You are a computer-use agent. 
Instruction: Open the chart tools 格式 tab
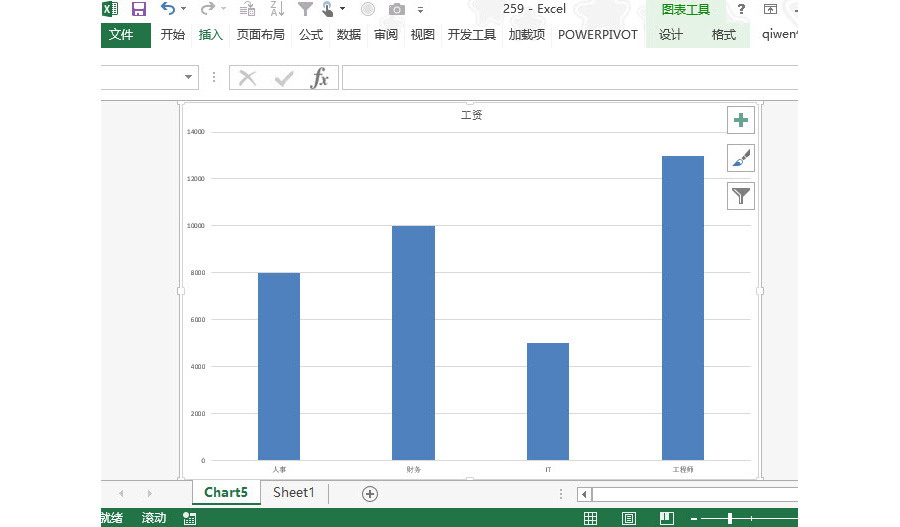[724, 35]
